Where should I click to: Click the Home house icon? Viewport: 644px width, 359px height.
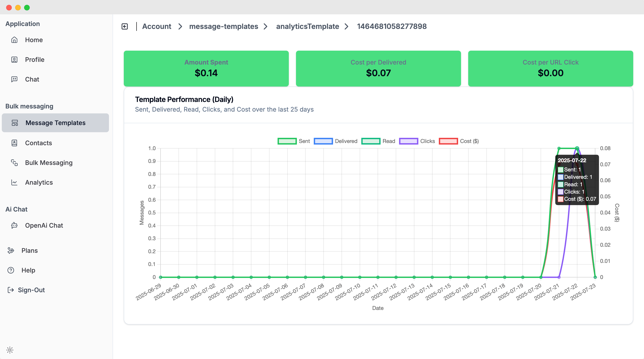click(x=14, y=40)
